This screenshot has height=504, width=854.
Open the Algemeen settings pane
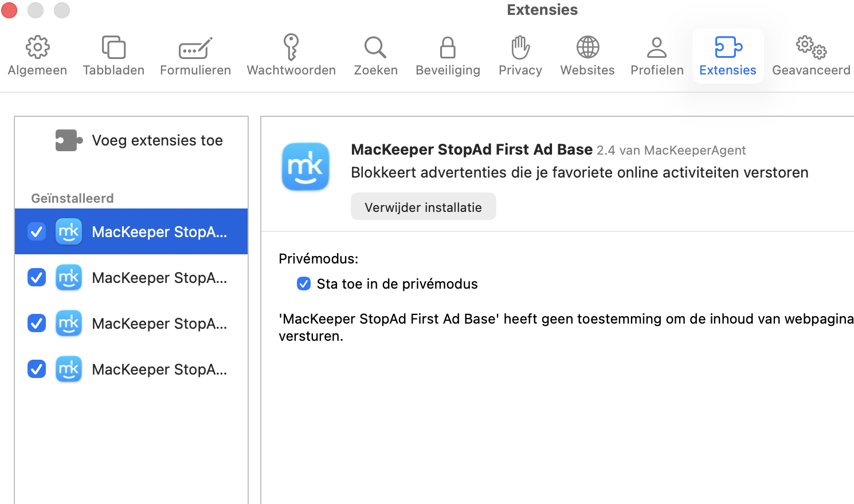(37, 54)
